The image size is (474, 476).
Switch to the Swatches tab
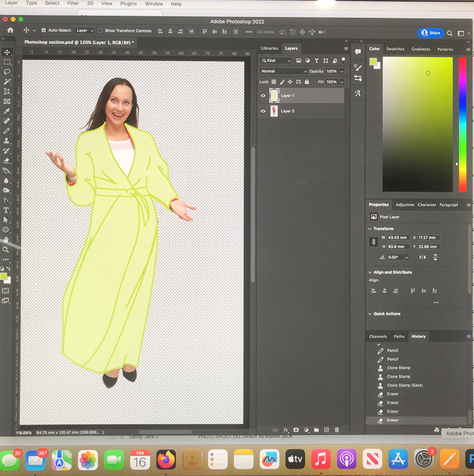[x=395, y=49]
